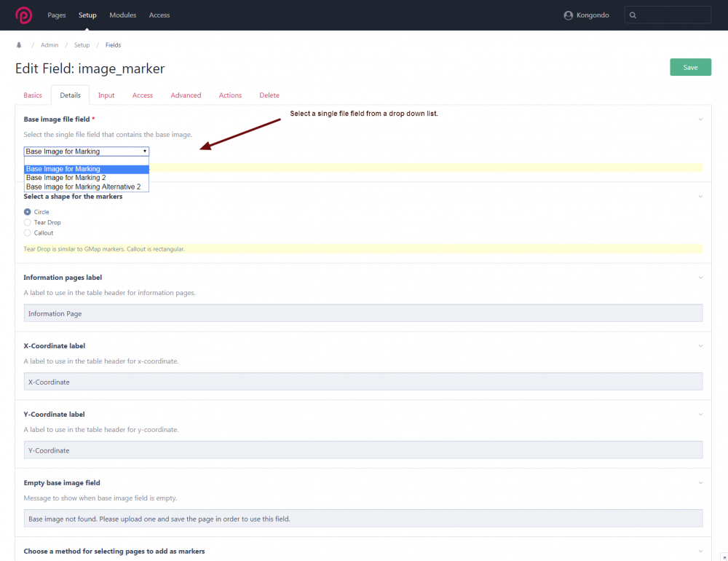
Task: Choose Base Image for Marking 2 option
Action: (x=66, y=178)
